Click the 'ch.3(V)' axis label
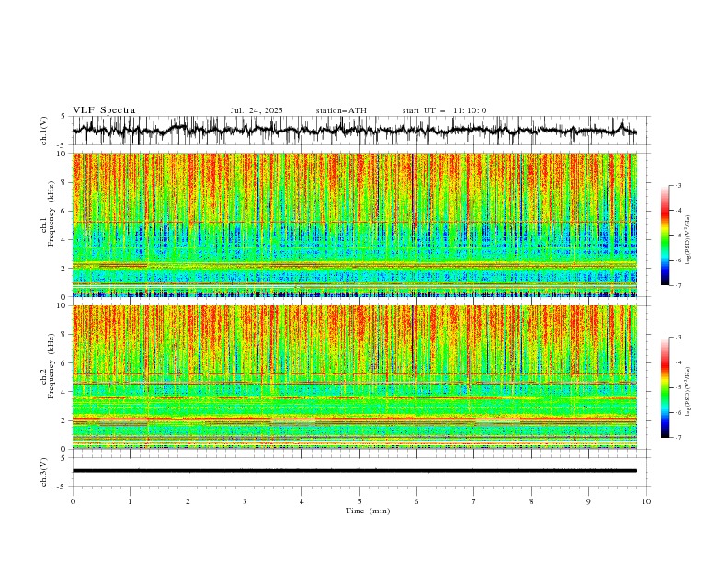The height and width of the screenshot is (563, 728). (44, 472)
